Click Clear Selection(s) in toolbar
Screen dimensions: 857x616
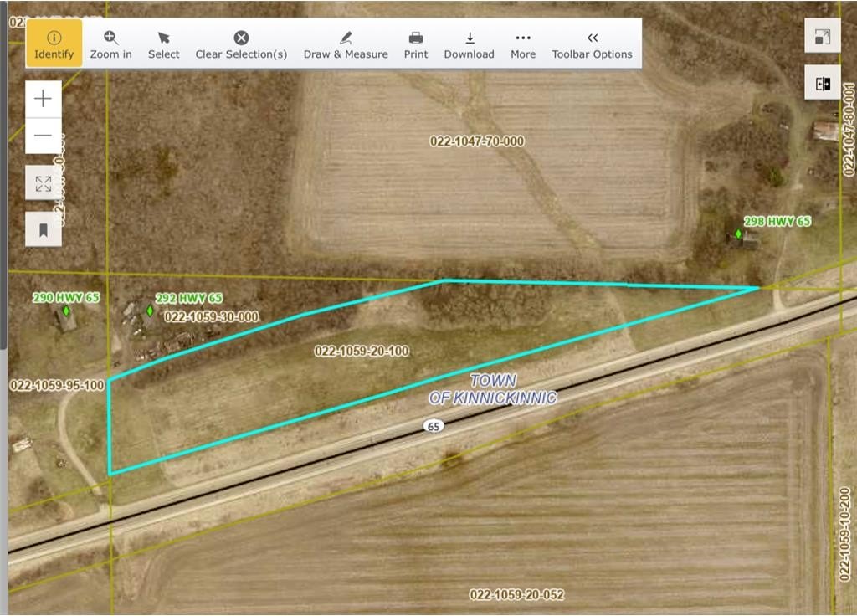tap(241, 44)
